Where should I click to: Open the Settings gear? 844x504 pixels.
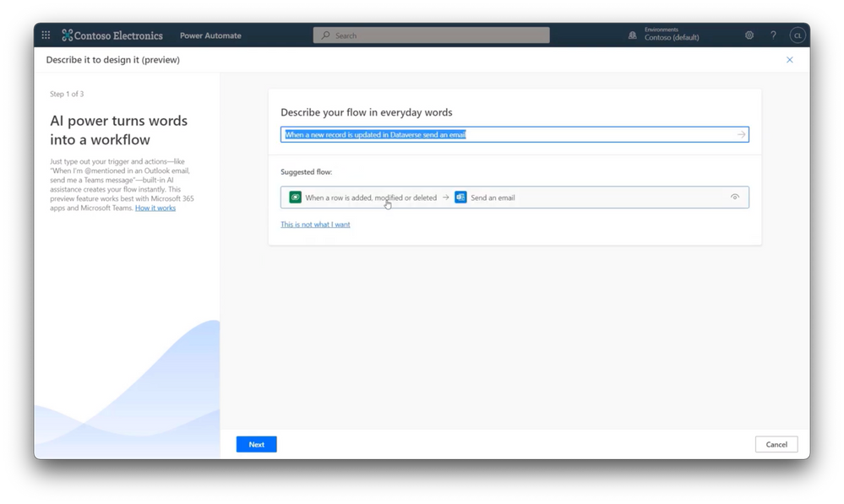tap(749, 35)
